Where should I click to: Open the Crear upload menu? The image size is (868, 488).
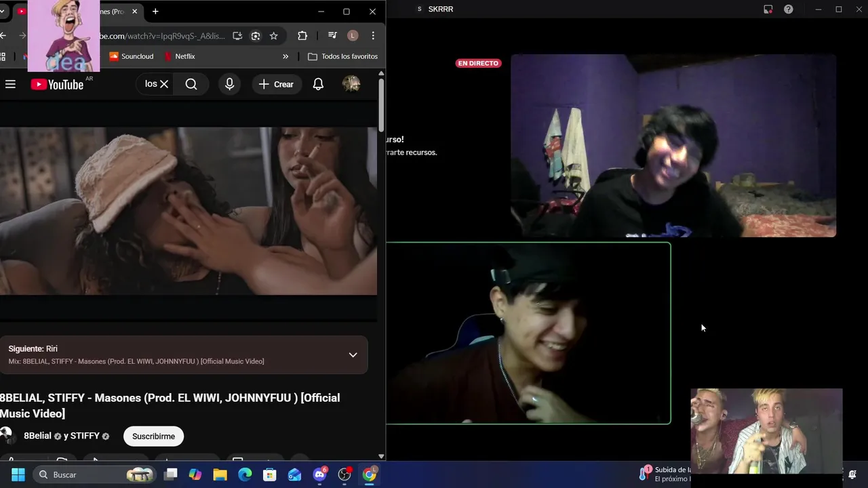pos(276,84)
